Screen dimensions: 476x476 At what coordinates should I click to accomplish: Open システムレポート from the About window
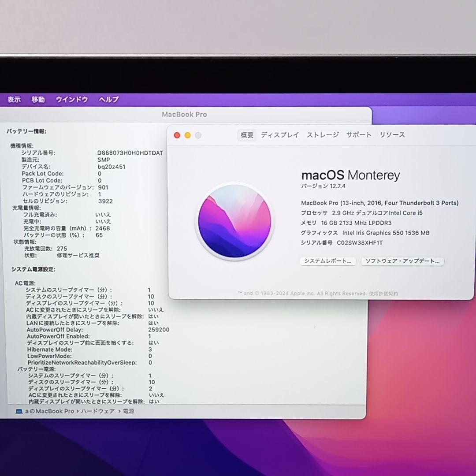click(328, 261)
